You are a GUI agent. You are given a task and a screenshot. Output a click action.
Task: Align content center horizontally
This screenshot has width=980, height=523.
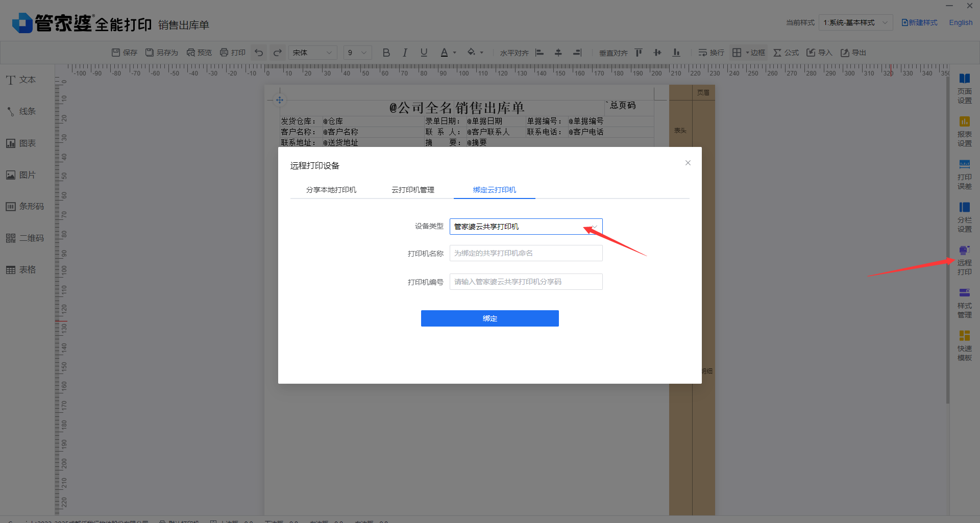click(558, 53)
